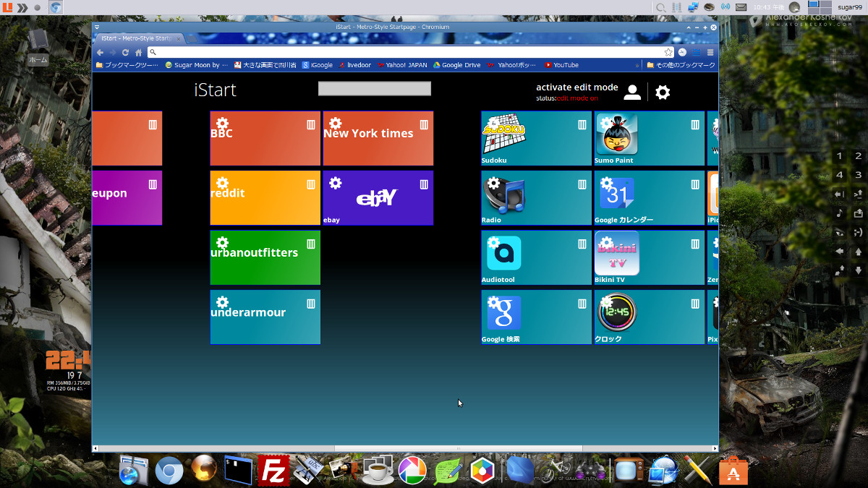Open the クロック tile
This screenshot has width=868, height=488.
(649, 317)
